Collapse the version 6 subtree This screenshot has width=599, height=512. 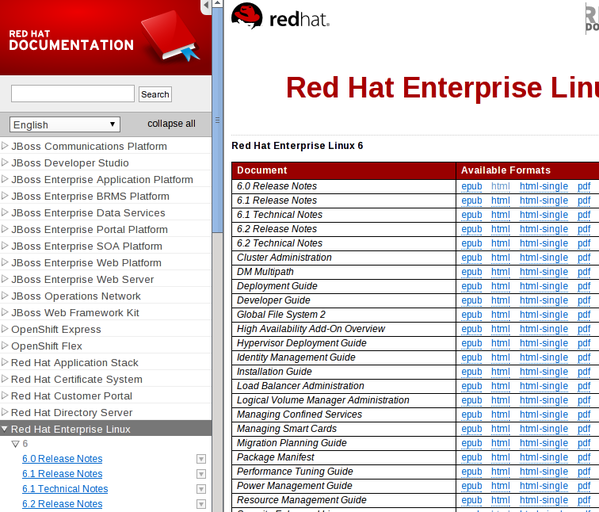pos(15,444)
